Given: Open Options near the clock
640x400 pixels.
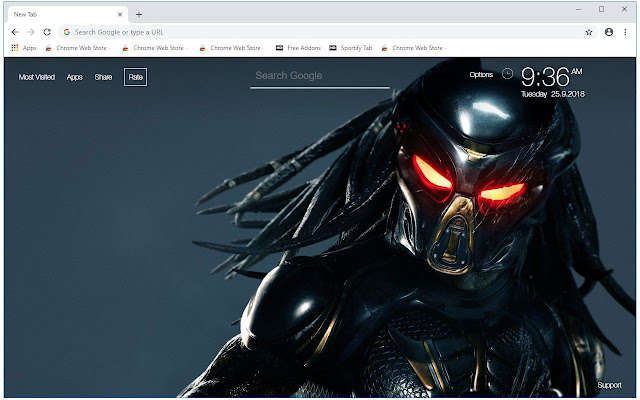Looking at the screenshot, I should [x=481, y=74].
